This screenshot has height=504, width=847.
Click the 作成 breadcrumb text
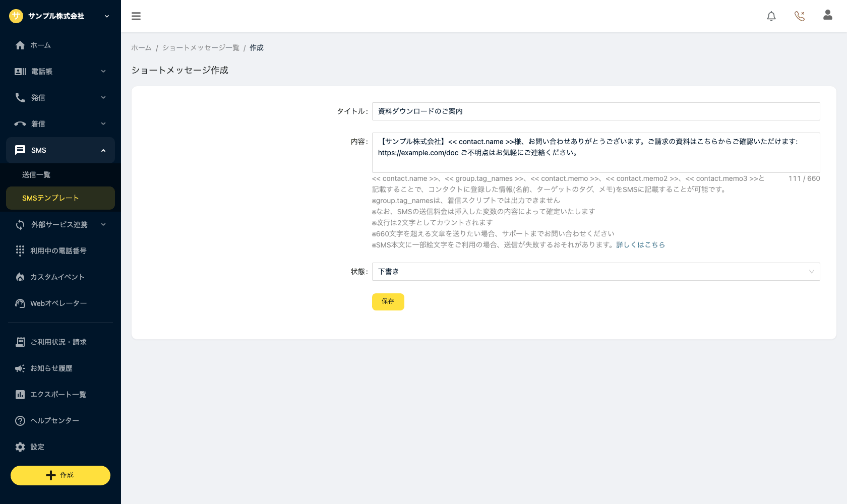(x=257, y=48)
